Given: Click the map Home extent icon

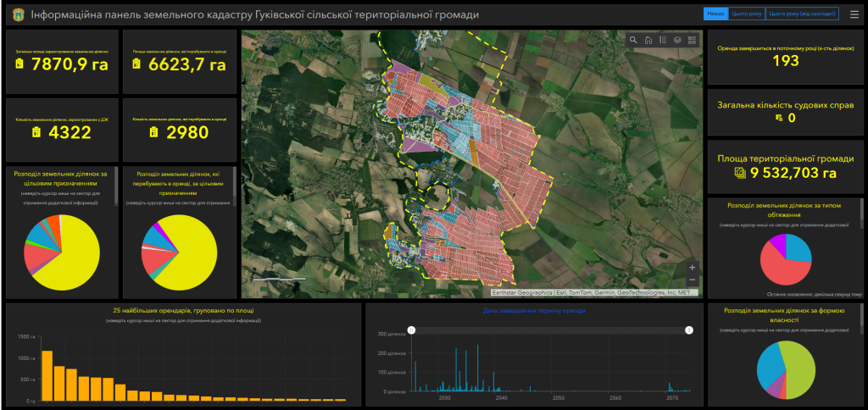Looking at the screenshot, I should coord(648,40).
